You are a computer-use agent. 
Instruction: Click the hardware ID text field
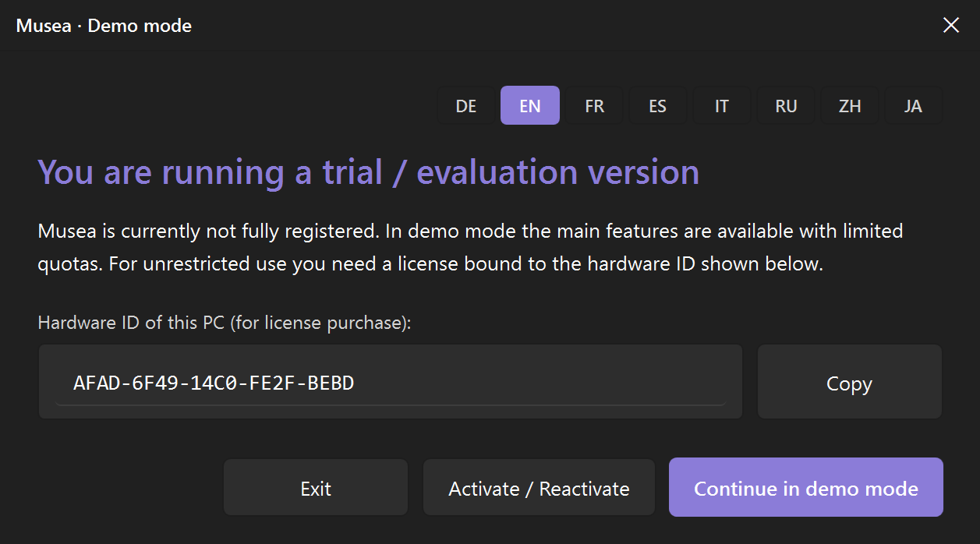[391, 383]
